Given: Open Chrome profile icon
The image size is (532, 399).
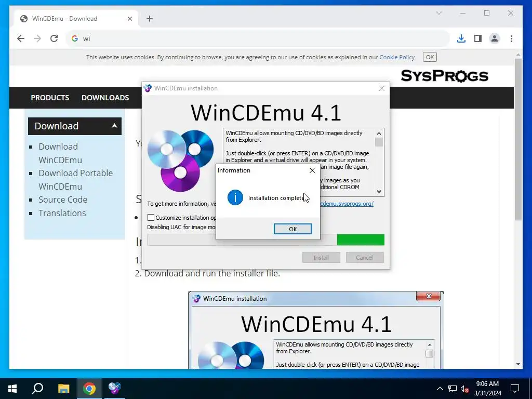Looking at the screenshot, I should point(495,38).
